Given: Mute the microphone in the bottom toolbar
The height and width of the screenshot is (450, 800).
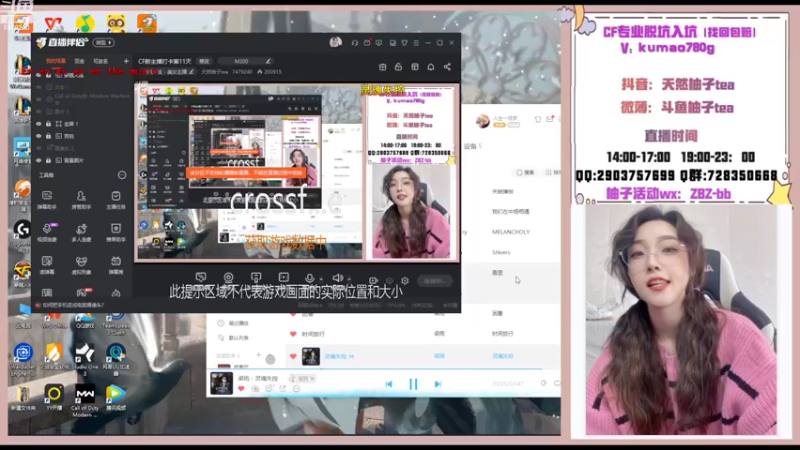Looking at the screenshot, I should tap(309, 278).
